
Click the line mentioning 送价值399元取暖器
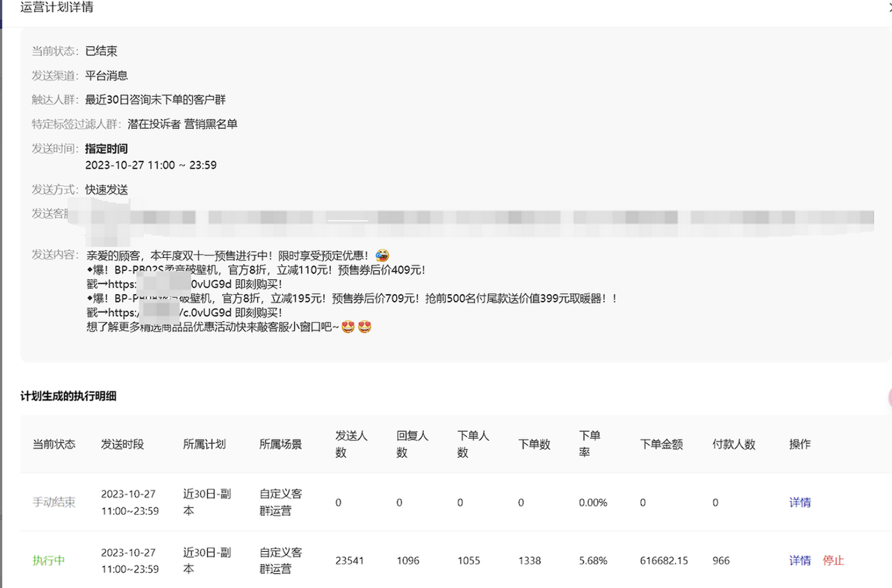[352, 298]
